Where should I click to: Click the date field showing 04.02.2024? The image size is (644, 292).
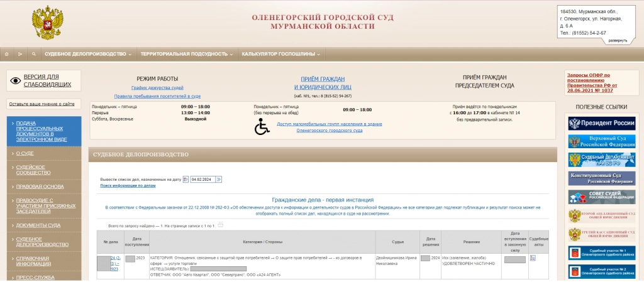[203, 179]
